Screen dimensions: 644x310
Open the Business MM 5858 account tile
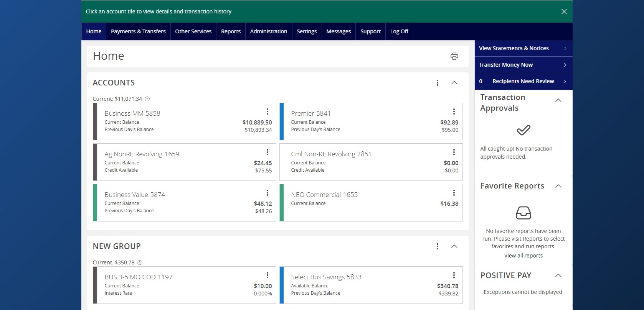click(185, 121)
